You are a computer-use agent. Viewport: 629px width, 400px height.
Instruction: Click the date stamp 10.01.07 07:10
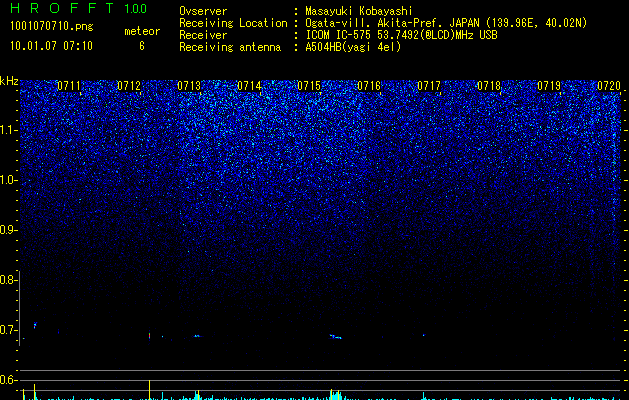[51, 46]
